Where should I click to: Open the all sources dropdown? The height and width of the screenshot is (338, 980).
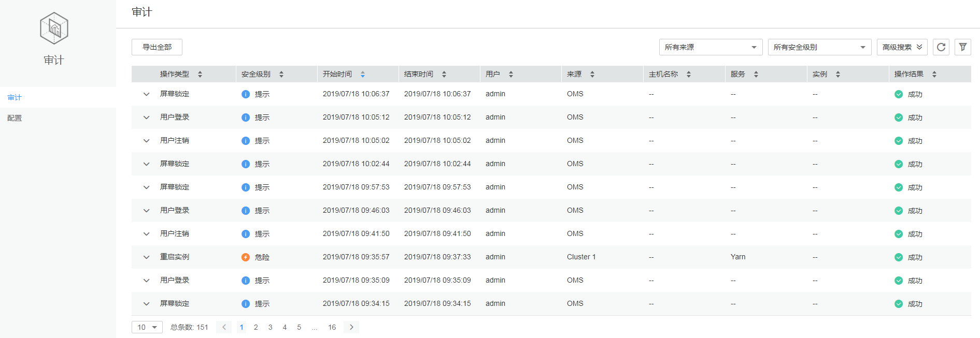pyautogui.click(x=711, y=47)
